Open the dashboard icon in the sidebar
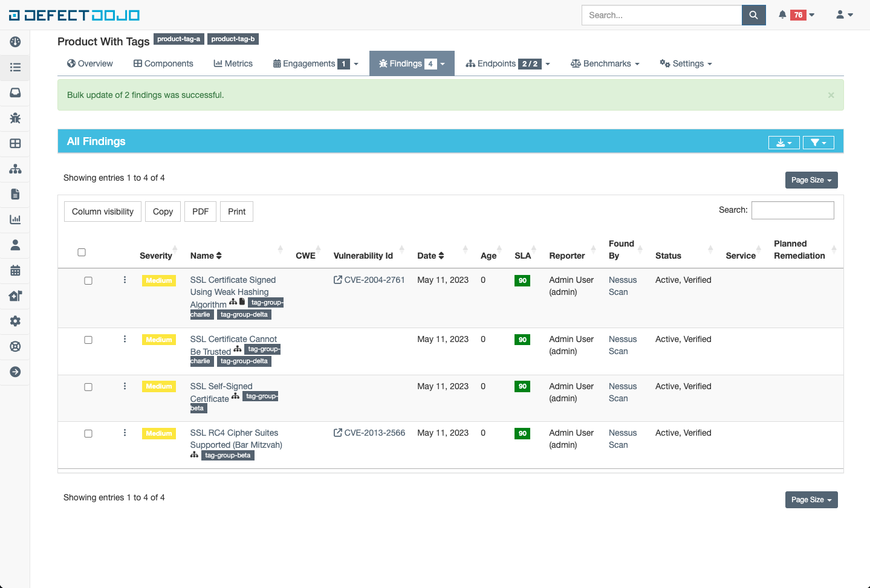 pyautogui.click(x=15, y=42)
